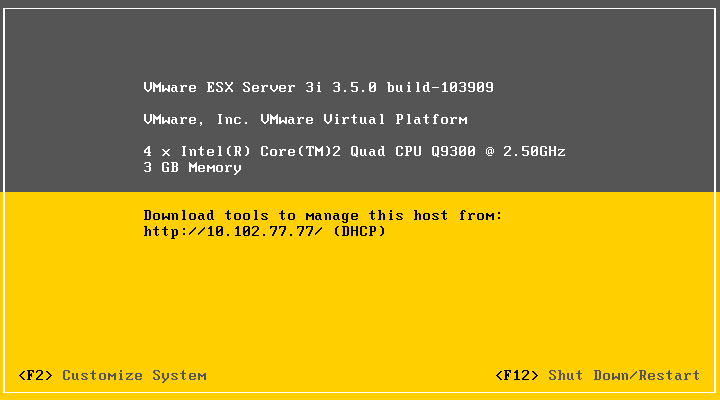Click the 4 x processor count text
The image size is (720, 400).
point(157,152)
